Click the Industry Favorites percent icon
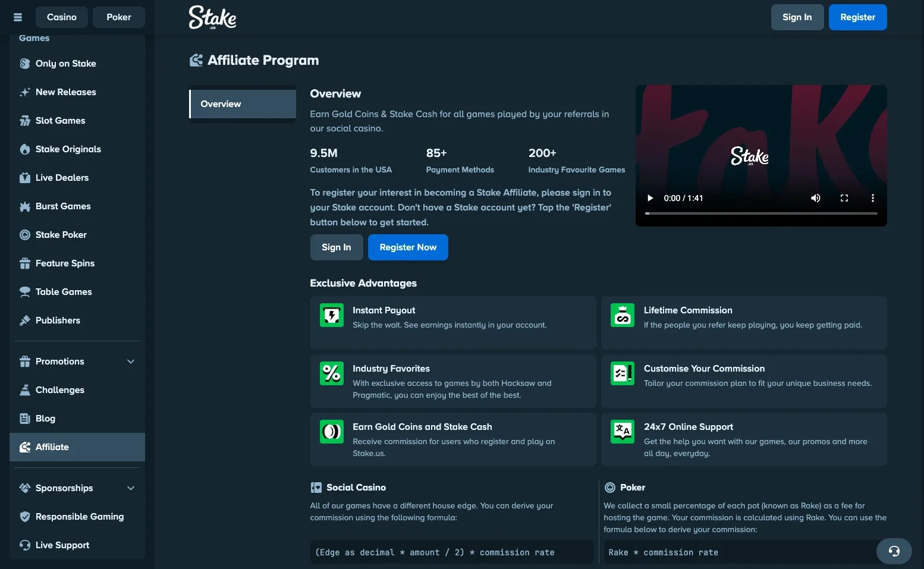Image resolution: width=924 pixels, height=569 pixels. [332, 373]
